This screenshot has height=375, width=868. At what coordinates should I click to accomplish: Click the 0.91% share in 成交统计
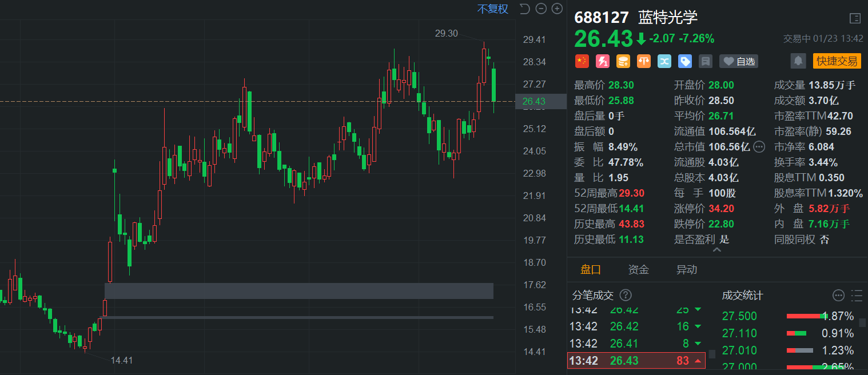coord(838,333)
